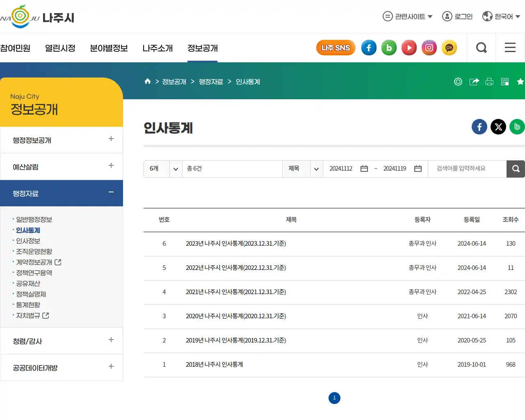Open 계약정보공개 external link icon
Screen dimensions: 525x420
[x=58, y=262]
